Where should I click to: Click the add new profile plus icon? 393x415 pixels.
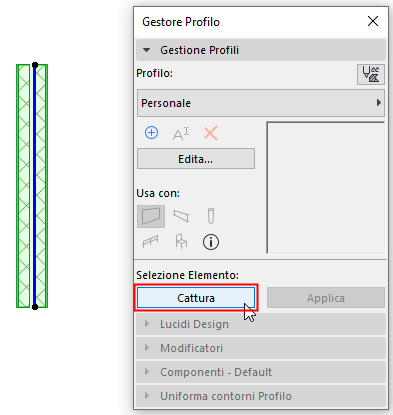(x=151, y=133)
